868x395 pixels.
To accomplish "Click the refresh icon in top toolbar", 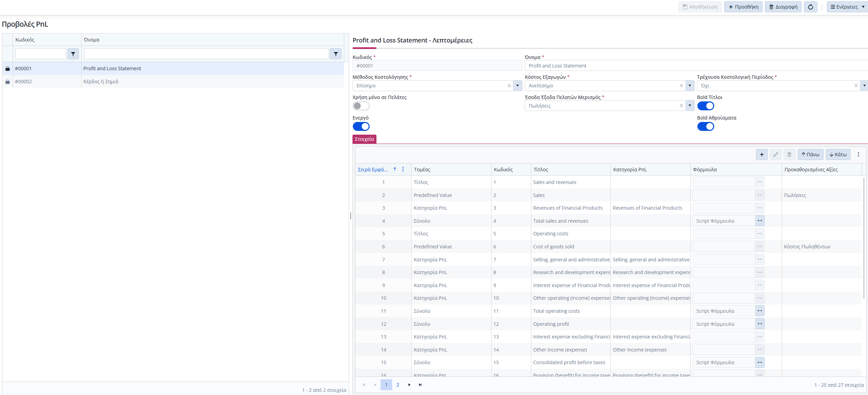I will (810, 7).
